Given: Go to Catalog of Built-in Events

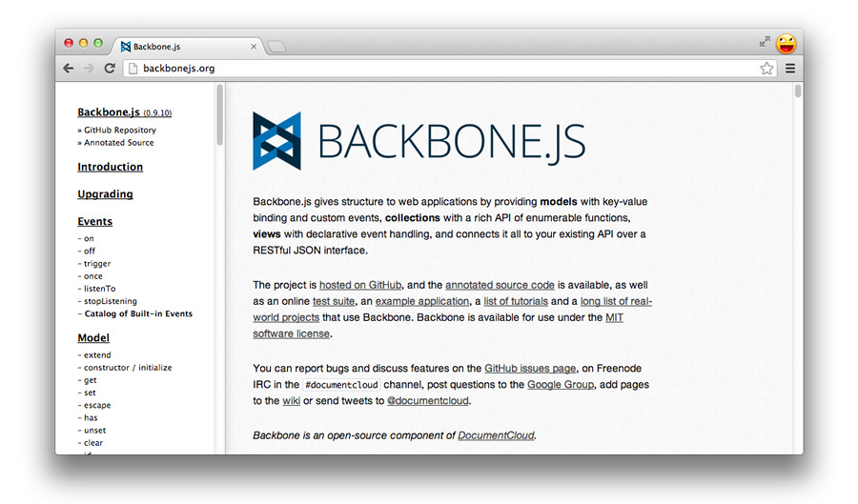Looking at the screenshot, I should (x=138, y=313).
